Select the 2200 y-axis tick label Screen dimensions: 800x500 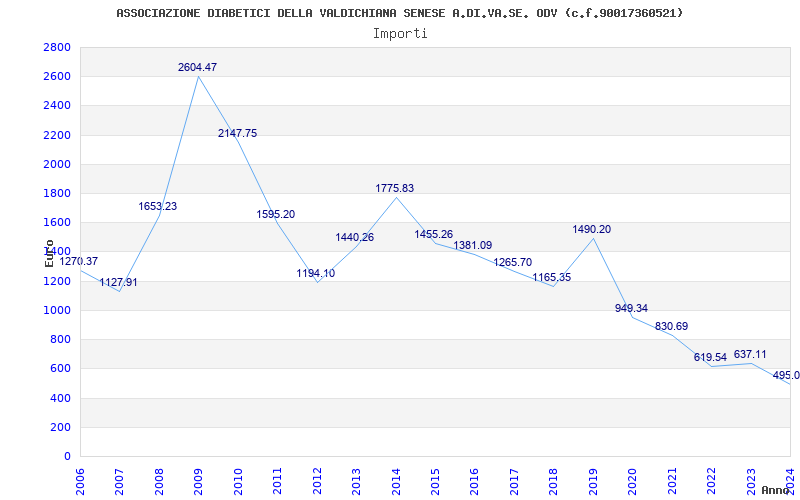[x=57, y=135]
